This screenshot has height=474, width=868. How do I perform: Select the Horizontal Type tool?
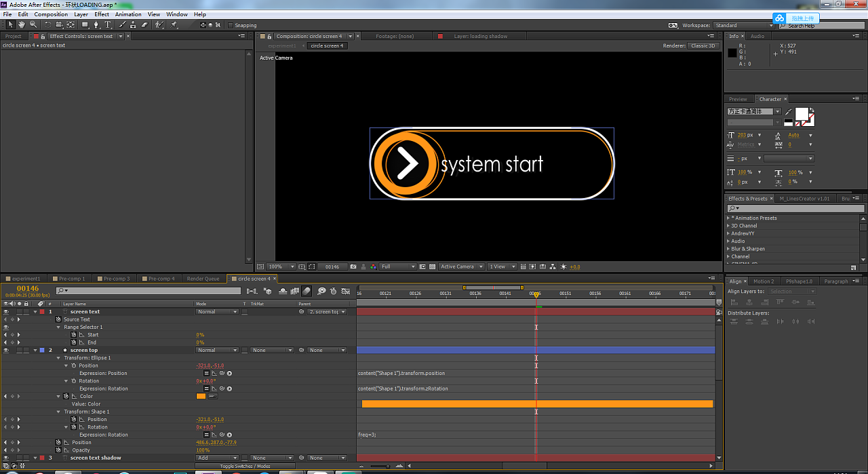(x=108, y=24)
